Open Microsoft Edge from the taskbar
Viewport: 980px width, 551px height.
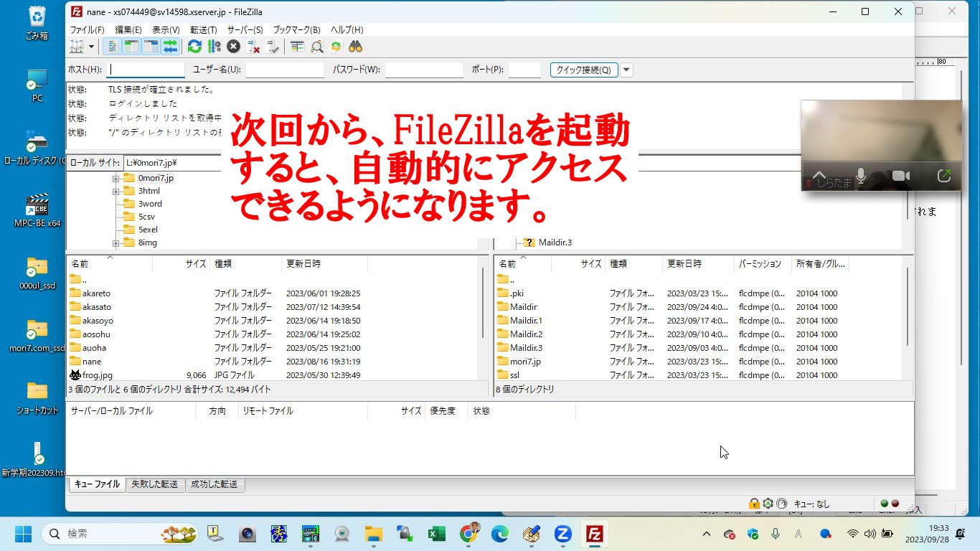tap(500, 534)
